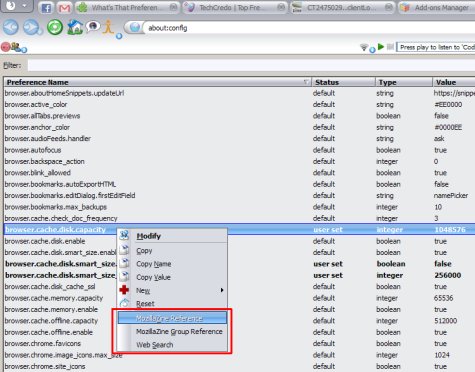This screenshot has height=372, width=475.
Task: Close the What's That Preference tab
Action: [173, 7]
